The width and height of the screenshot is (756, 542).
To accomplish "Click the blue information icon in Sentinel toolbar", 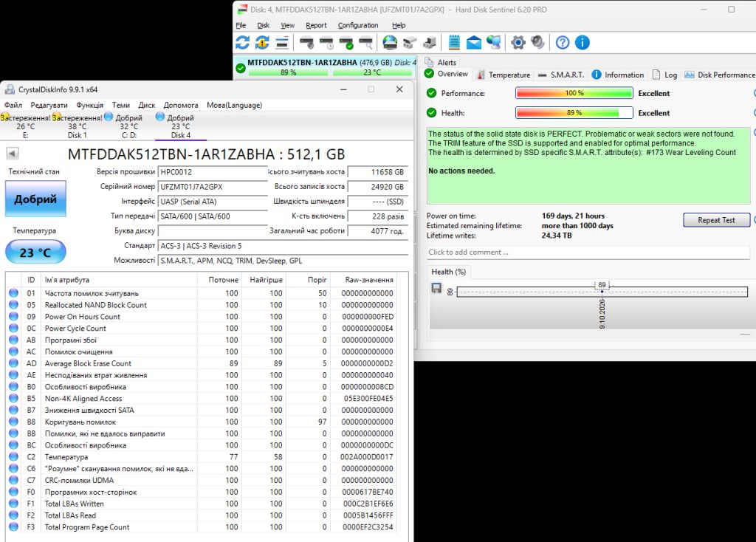I will pos(582,42).
